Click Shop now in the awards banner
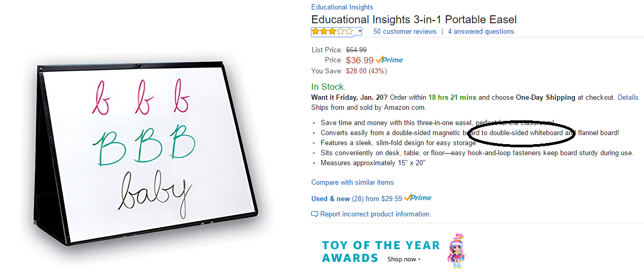644x274 pixels. pyautogui.click(x=402, y=259)
